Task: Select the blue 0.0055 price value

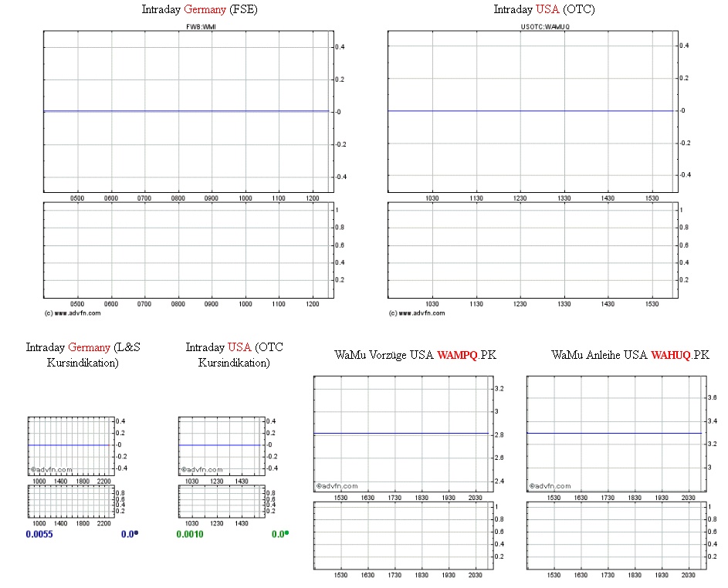Action: 39,534
